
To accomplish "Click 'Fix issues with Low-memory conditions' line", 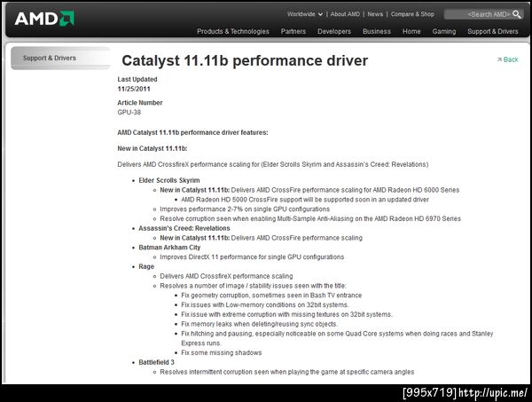I will (x=264, y=305).
